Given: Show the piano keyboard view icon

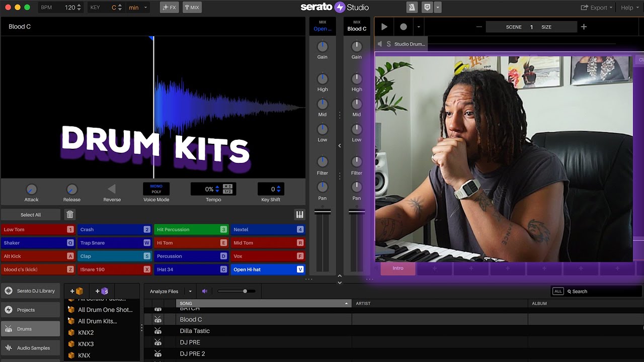Looking at the screenshot, I should 300,215.
